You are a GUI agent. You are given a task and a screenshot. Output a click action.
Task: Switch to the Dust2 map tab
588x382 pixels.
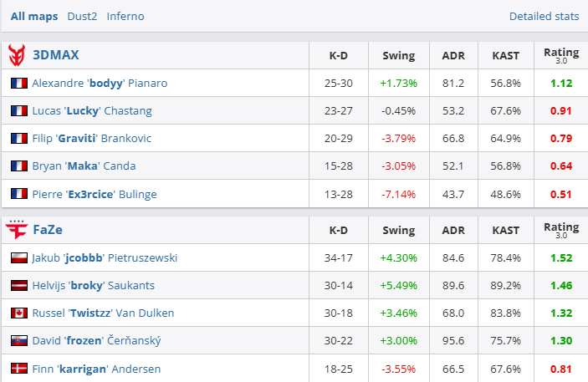click(x=83, y=16)
